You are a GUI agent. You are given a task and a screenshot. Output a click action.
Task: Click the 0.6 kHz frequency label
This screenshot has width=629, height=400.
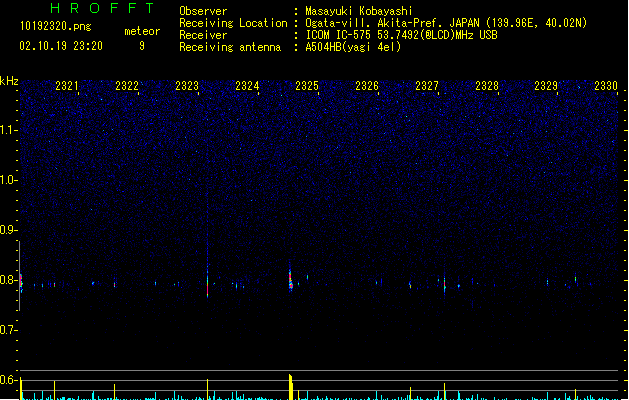(8, 380)
